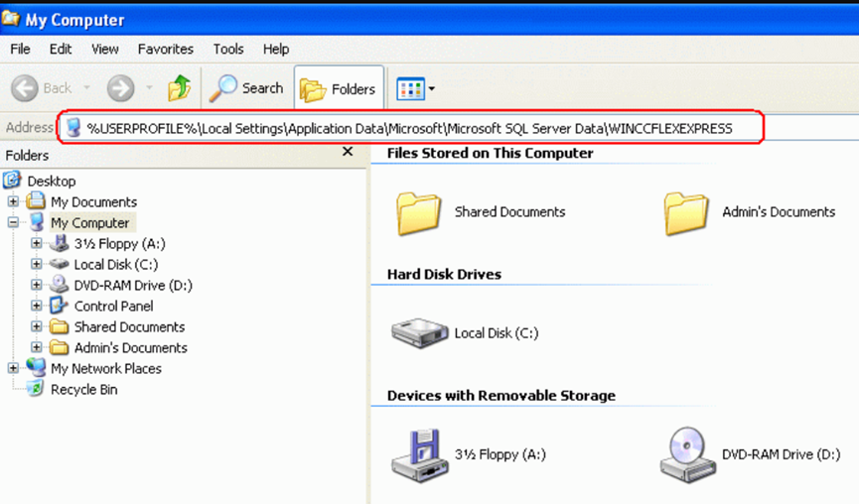Expand My Network Places tree node
Screen dimensions: 859x504
pos(13,368)
